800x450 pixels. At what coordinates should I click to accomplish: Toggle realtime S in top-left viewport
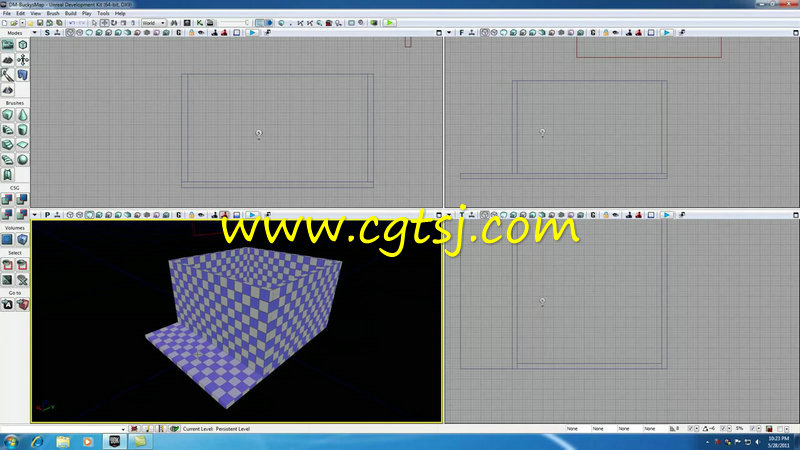pos(47,33)
